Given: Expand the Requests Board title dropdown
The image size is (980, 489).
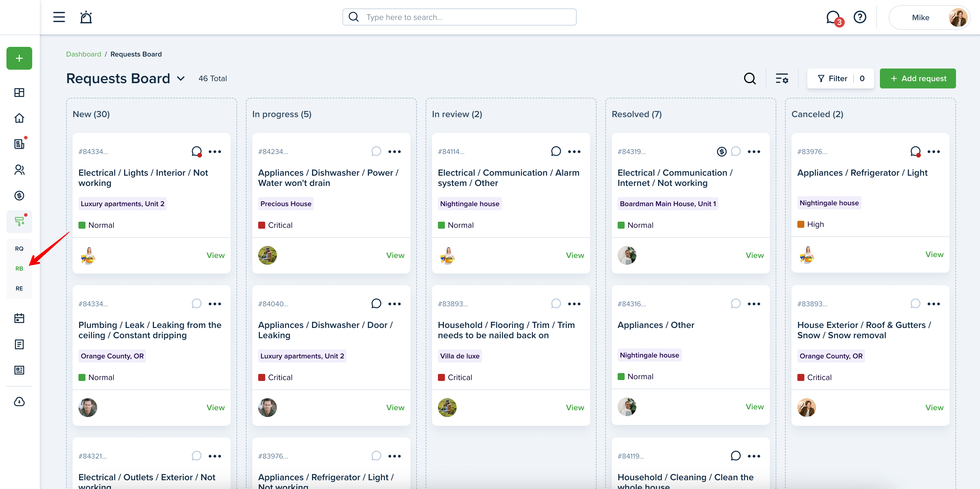Looking at the screenshot, I should (x=181, y=78).
